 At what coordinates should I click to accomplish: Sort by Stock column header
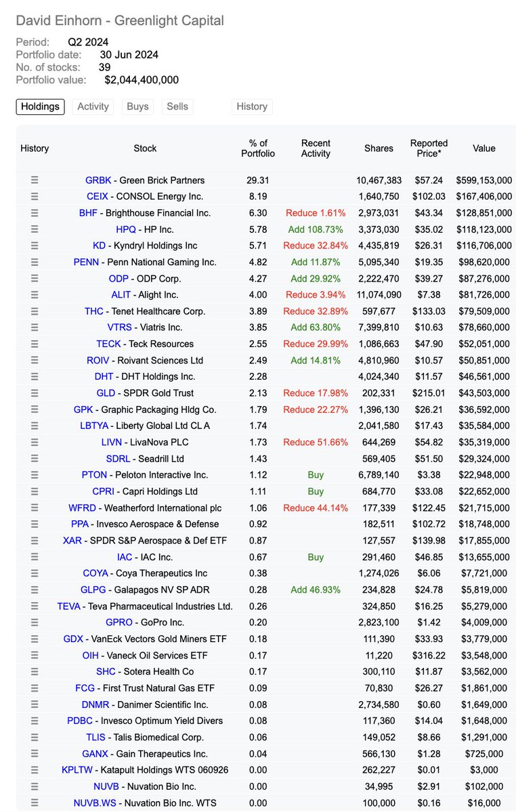click(x=145, y=148)
